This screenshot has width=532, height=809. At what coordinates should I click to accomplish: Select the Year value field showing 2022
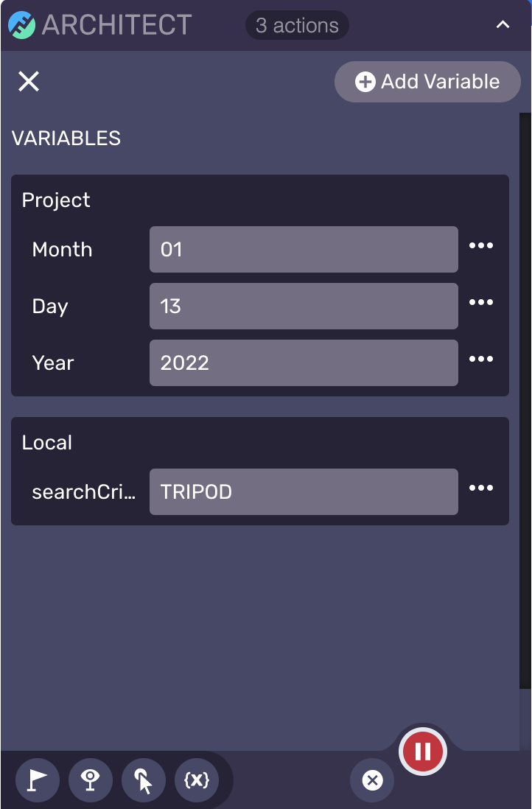[x=304, y=363]
